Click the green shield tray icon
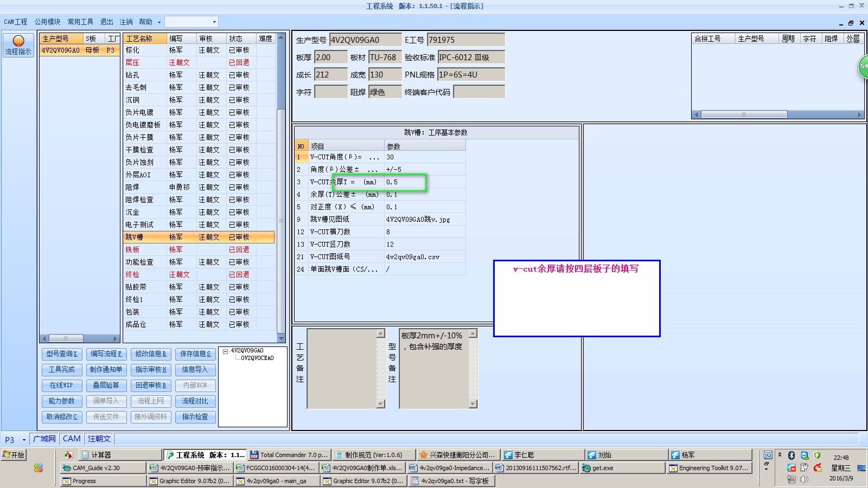 (x=818, y=455)
